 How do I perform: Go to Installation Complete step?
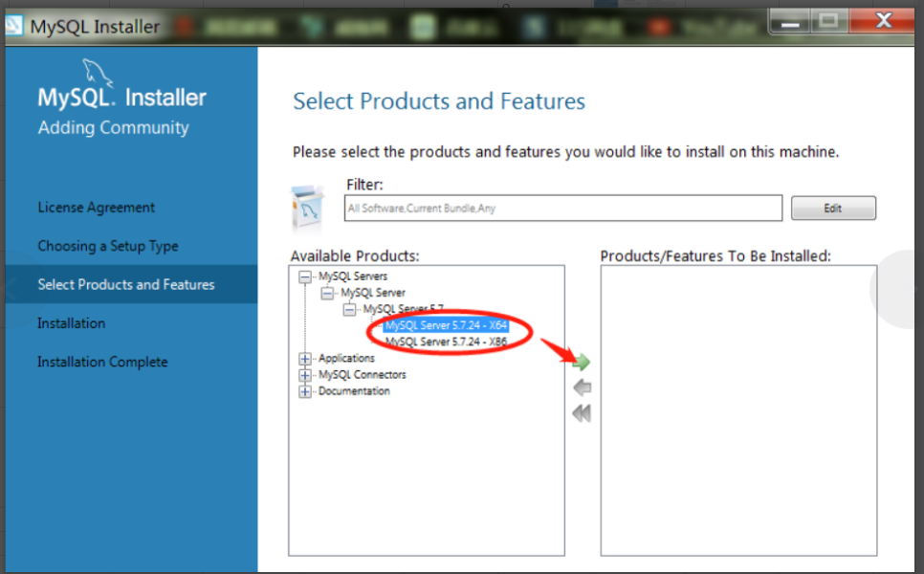pos(102,362)
